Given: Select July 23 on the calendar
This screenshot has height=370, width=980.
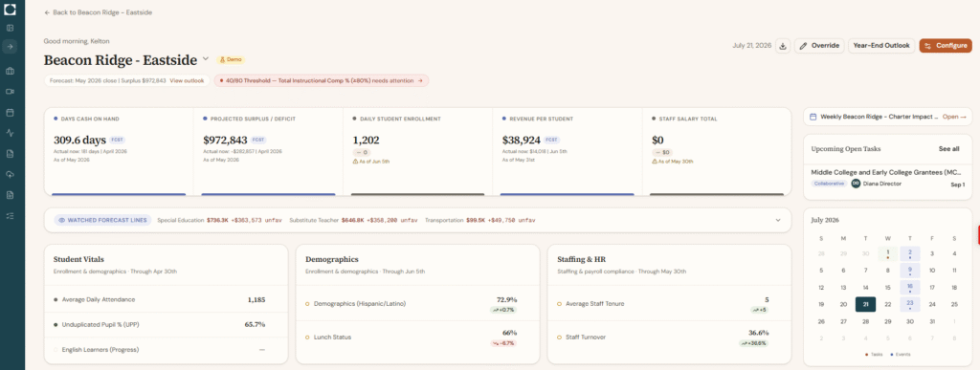Looking at the screenshot, I should click(909, 304).
